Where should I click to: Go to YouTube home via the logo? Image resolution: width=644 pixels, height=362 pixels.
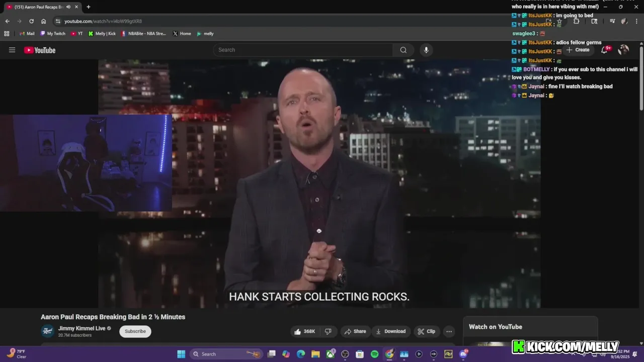click(40, 50)
